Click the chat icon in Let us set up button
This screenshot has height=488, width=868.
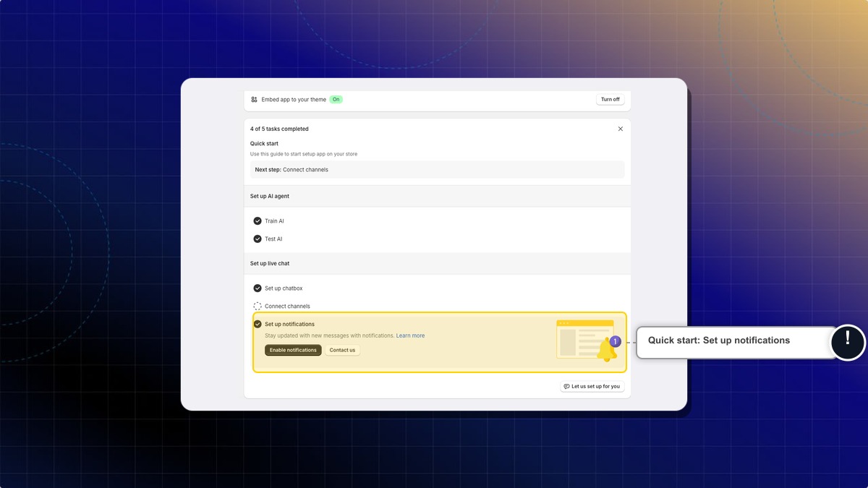(x=566, y=386)
